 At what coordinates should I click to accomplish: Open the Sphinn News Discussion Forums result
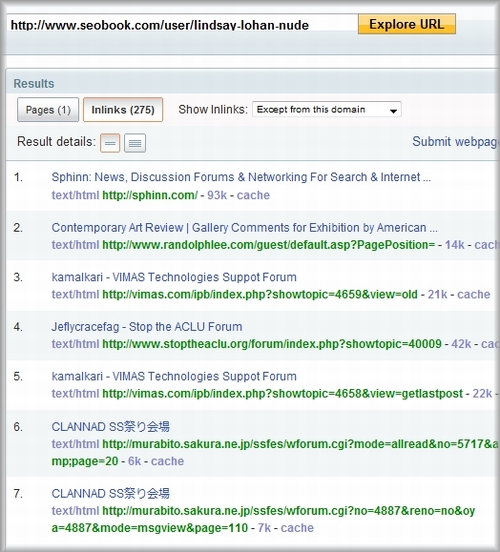[241, 177]
